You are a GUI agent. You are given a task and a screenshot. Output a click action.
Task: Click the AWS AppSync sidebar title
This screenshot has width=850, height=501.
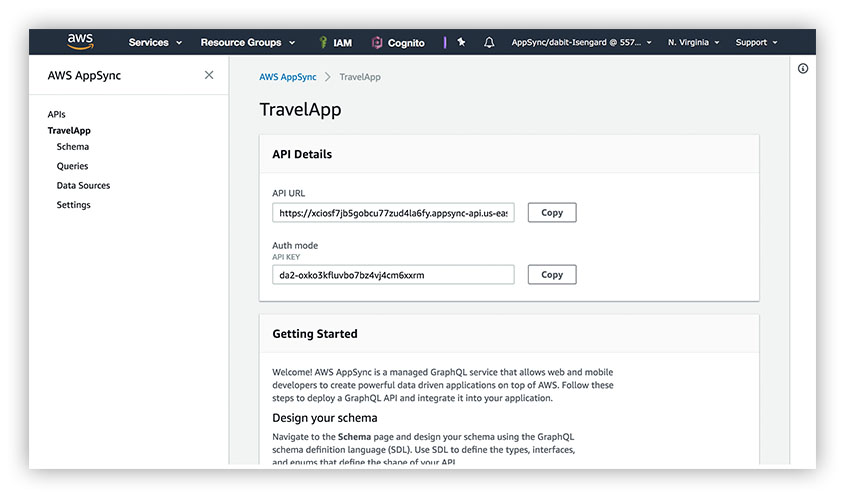[84, 75]
